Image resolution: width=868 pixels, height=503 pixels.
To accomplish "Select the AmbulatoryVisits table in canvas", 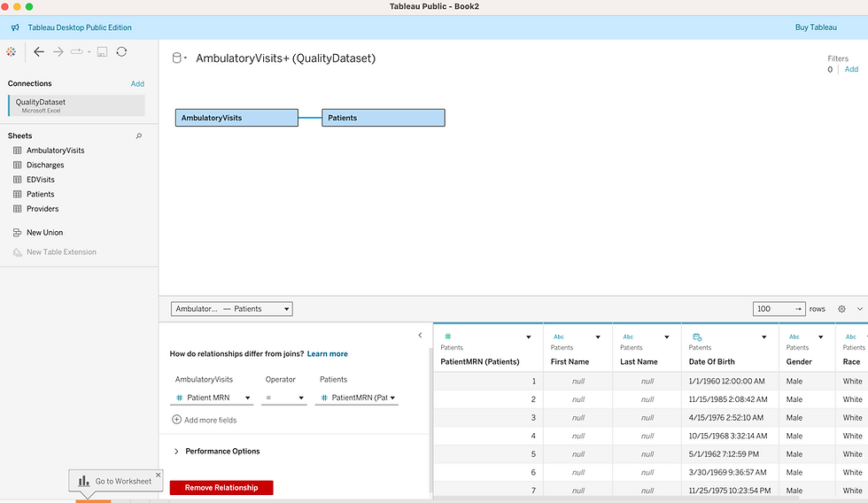I will tap(237, 118).
